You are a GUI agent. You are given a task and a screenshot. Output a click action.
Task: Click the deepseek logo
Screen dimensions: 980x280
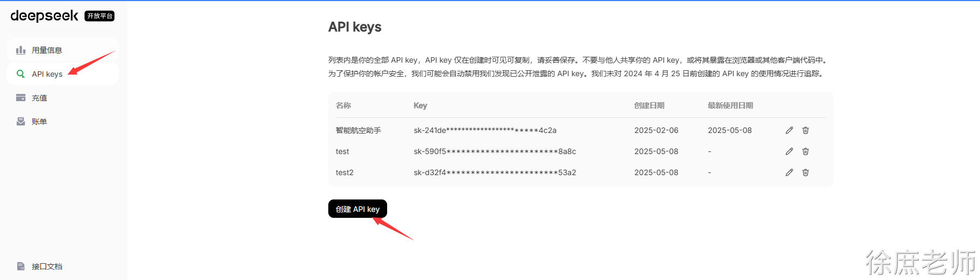44,16
